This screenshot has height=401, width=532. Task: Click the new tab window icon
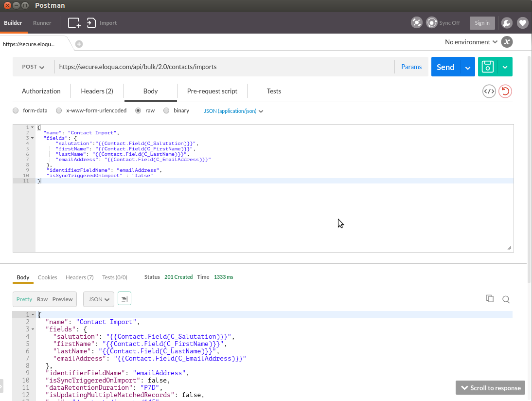click(x=74, y=23)
